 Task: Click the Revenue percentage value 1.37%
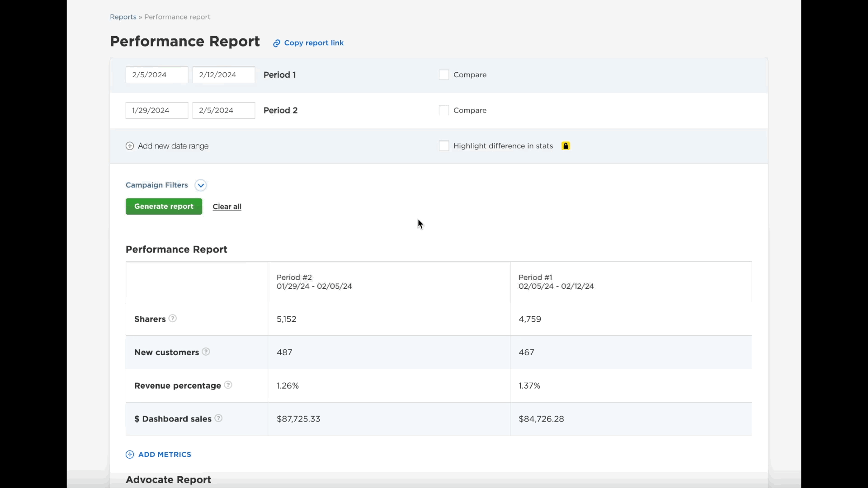pos(529,386)
